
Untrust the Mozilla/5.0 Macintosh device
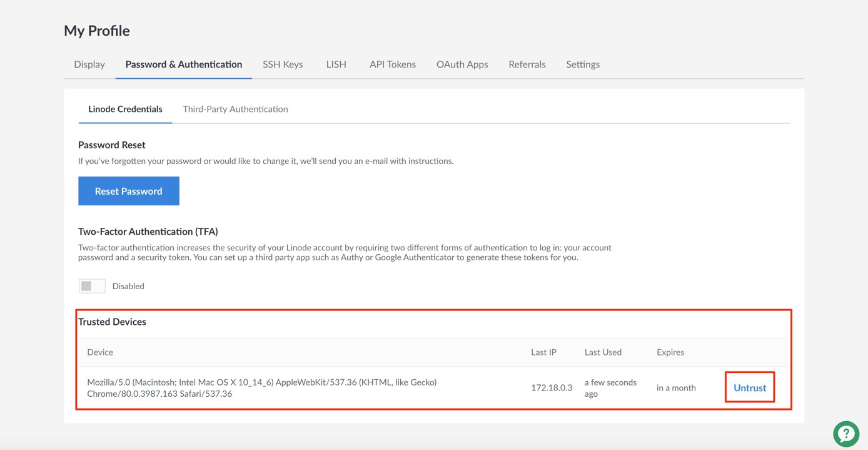[x=750, y=388]
